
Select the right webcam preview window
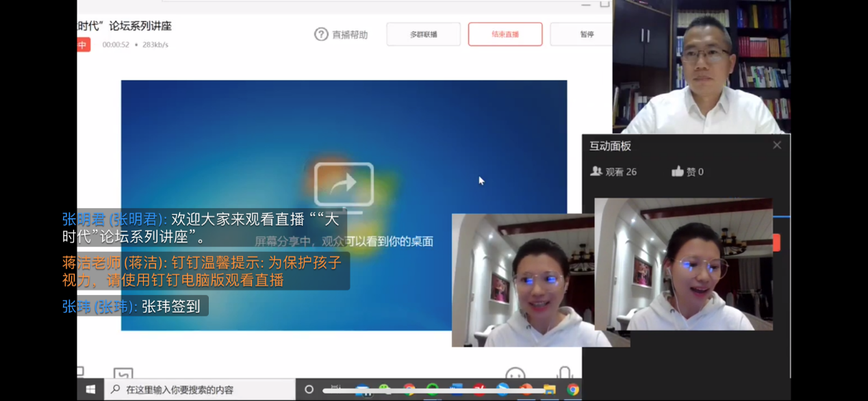683,264
